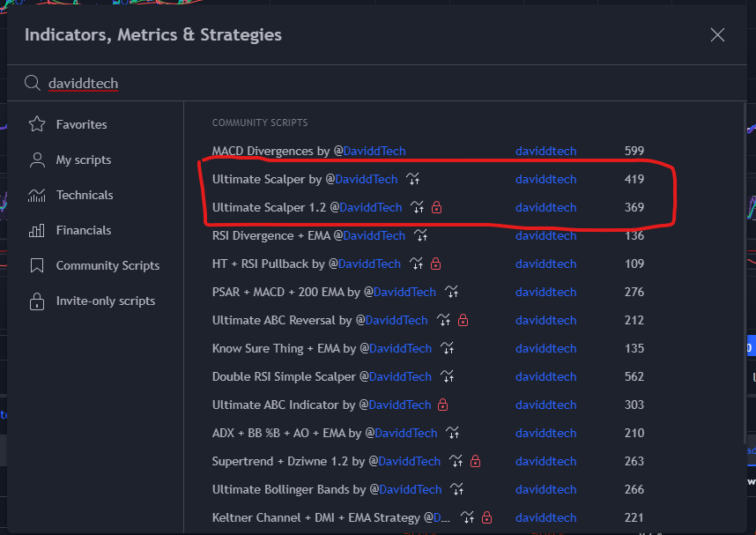Click the search magnifier icon
This screenshot has height=535, width=756.
click(x=33, y=83)
